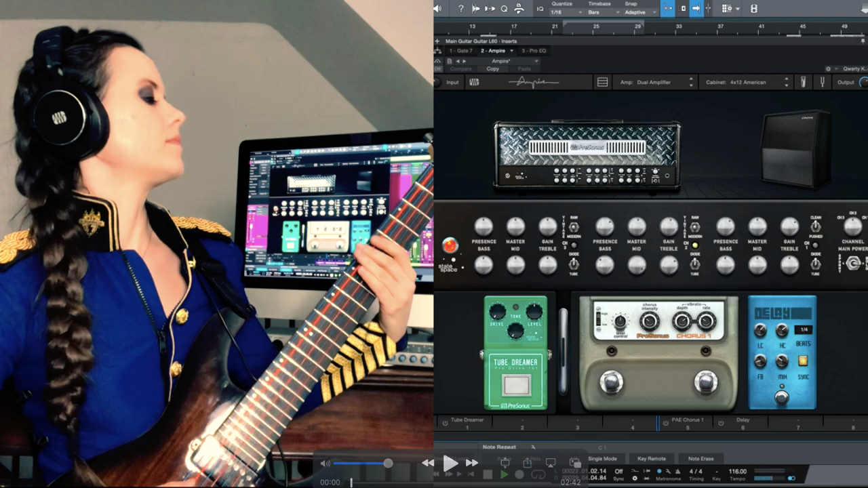Open the tuner fork icon in Ampire

pyautogui.click(x=823, y=82)
